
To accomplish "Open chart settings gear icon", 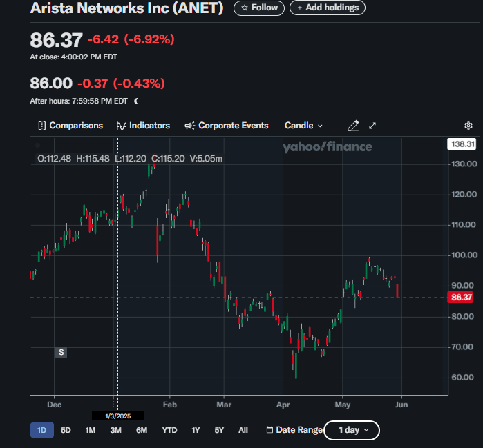I will (x=468, y=126).
